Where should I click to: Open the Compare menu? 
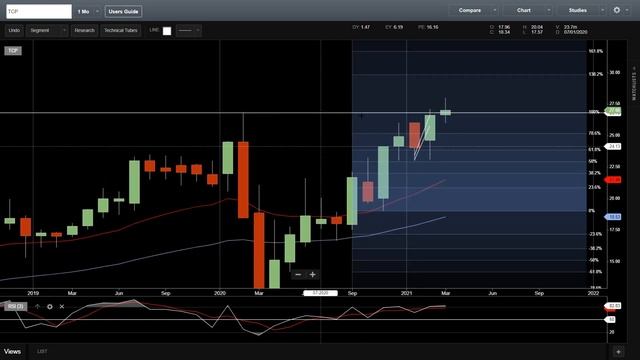coord(470,10)
